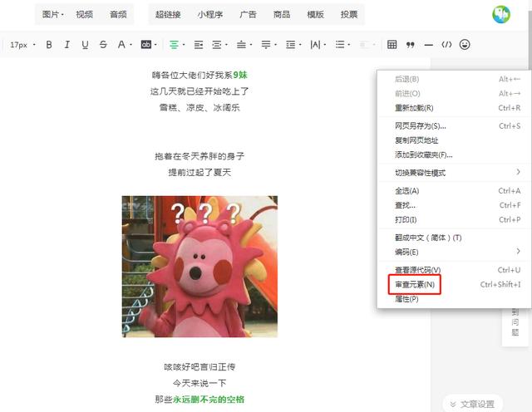The width and height of the screenshot is (532, 412).
Task: Open the bullet list dropdown arrow
Action: pyautogui.click(x=349, y=45)
